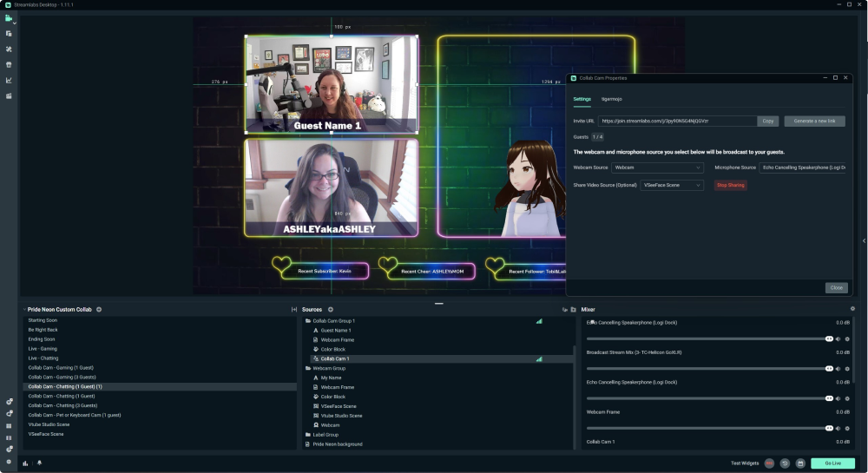Expand the Label Group folder
This screenshot has height=473, width=868.
pyautogui.click(x=308, y=435)
